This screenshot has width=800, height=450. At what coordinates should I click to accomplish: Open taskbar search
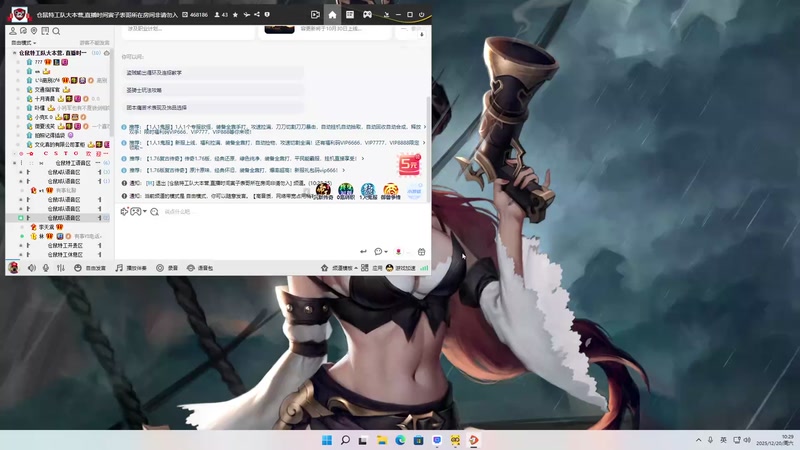point(345,440)
